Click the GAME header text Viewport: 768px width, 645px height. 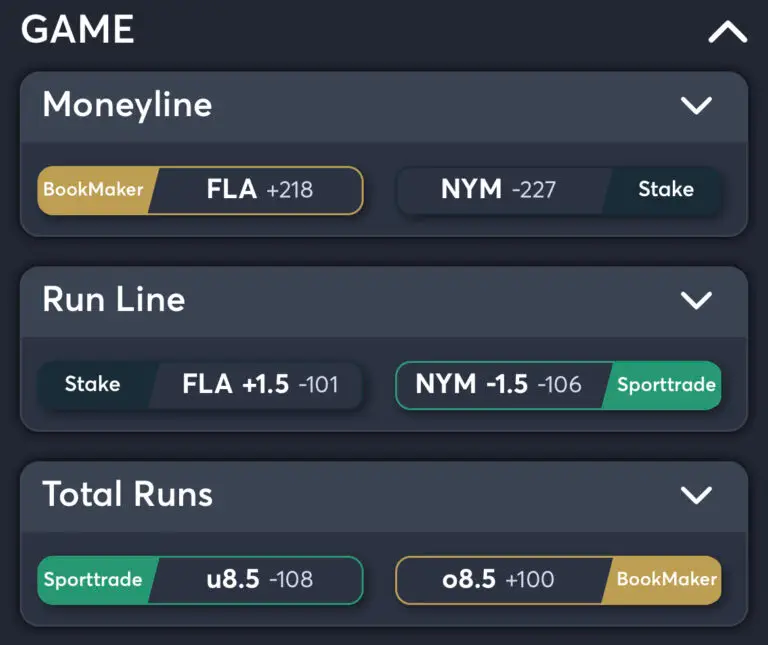[x=77, y=30]
